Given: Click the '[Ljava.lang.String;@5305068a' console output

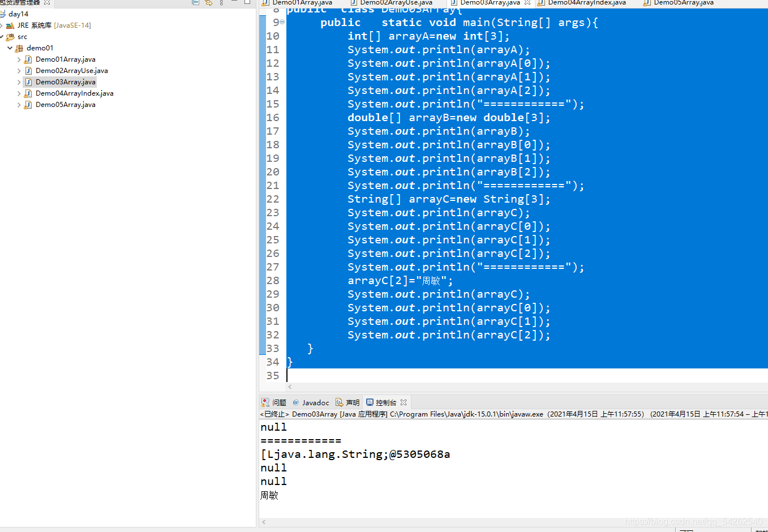Looking at the screenshot, I should [355, 454].
